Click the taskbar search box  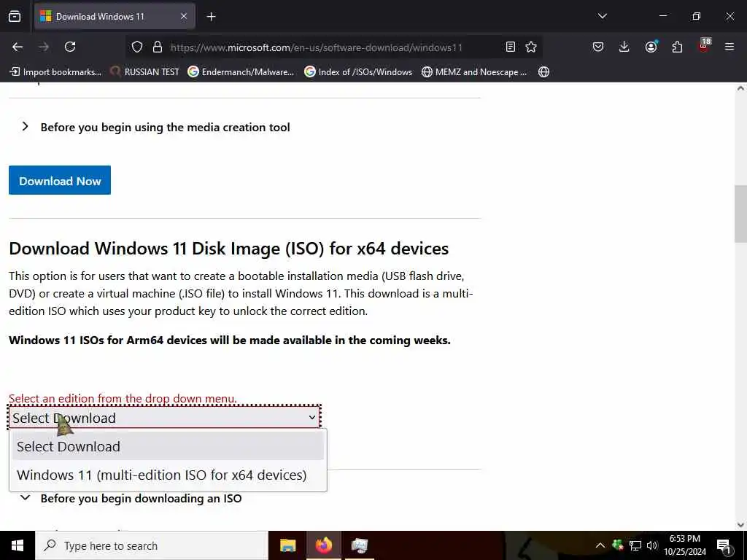pos(152,545)
